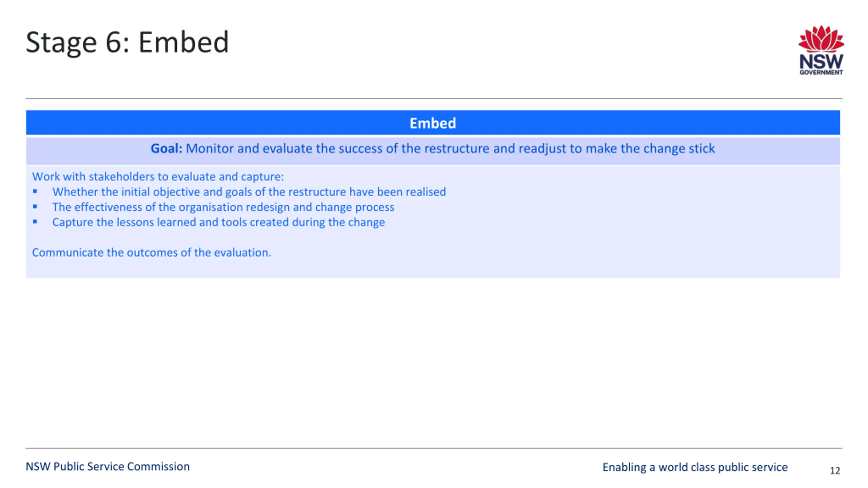Click 'Enabling a world class public service' footer

pos(695,467)
